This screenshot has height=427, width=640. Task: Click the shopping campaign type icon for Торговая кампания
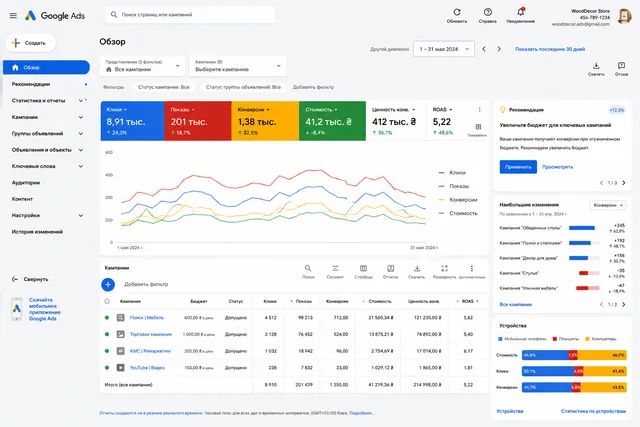(x=120, y=334)
